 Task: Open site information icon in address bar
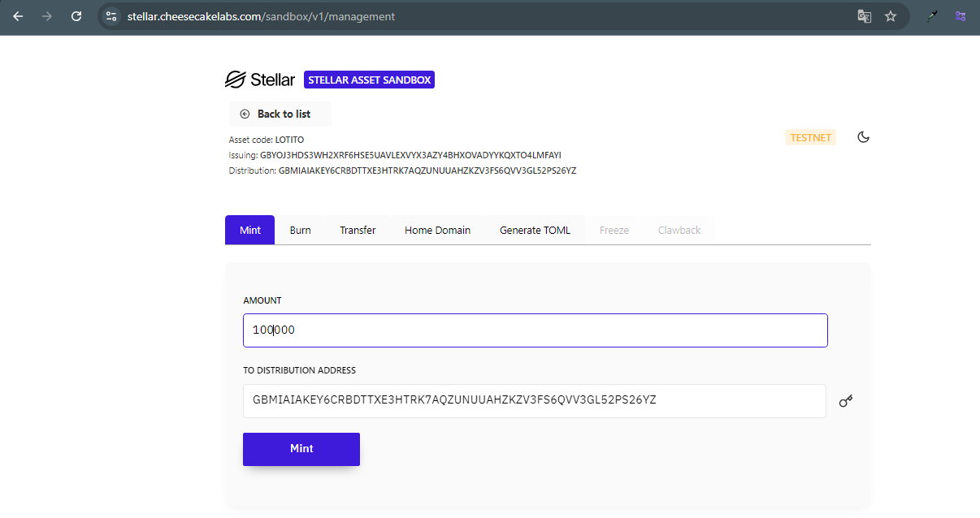[x=112, y=16]
